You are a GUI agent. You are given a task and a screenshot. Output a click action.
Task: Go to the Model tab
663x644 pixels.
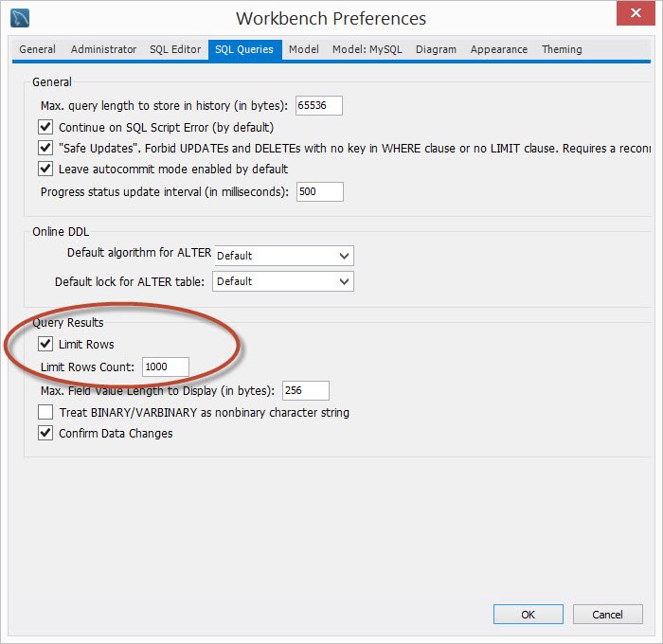point(304,49)
